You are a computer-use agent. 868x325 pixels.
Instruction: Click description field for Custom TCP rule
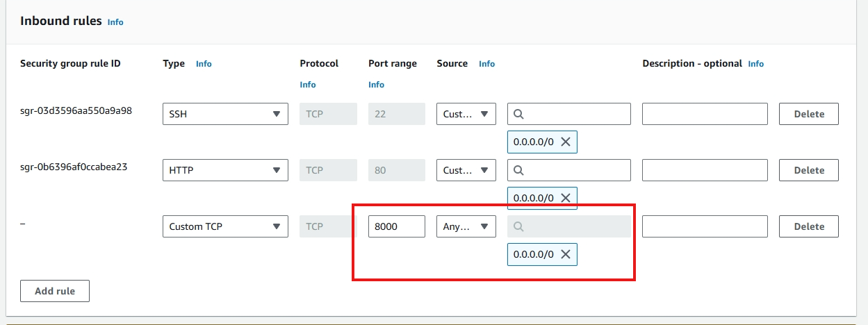pos(705,226)
